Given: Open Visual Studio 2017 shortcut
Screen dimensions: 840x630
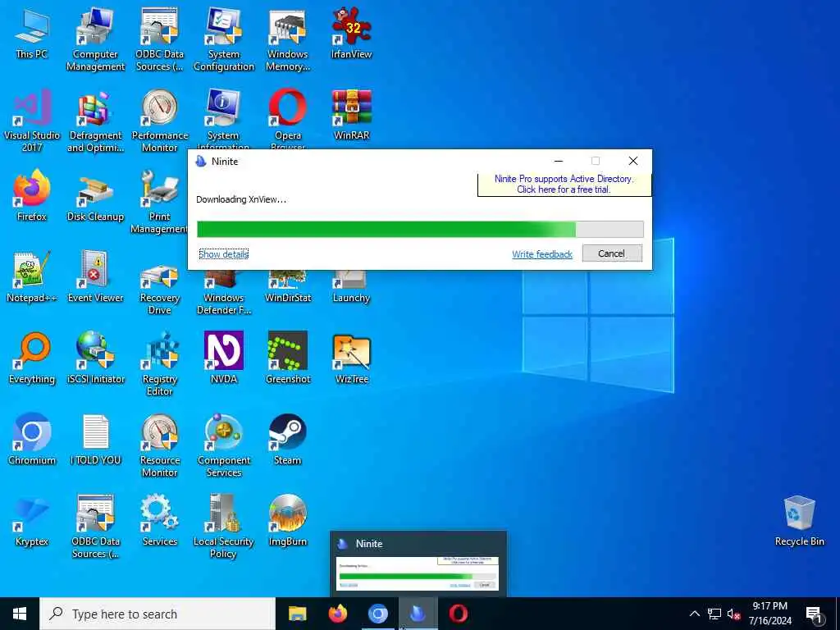Looking at the screenshot, I should 32,121.
